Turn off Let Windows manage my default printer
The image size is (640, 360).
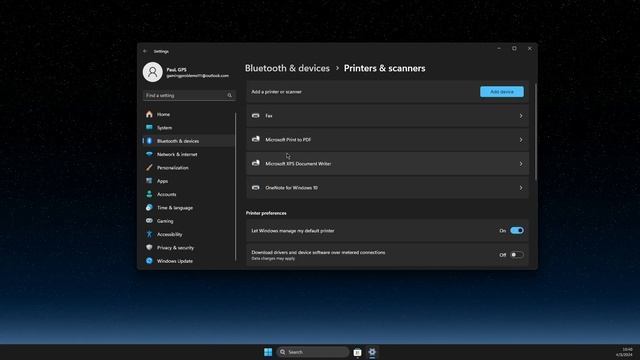click(517, 231)
